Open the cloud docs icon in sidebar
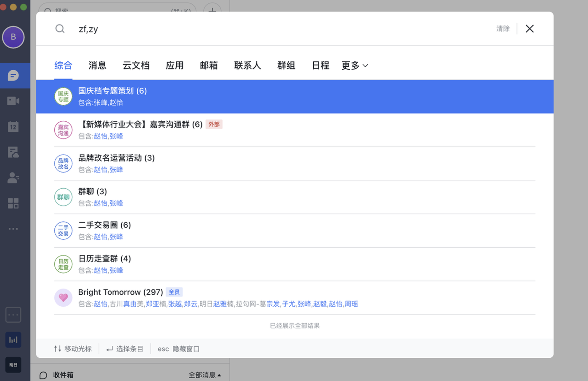588x381 pixels. [13, 152]
